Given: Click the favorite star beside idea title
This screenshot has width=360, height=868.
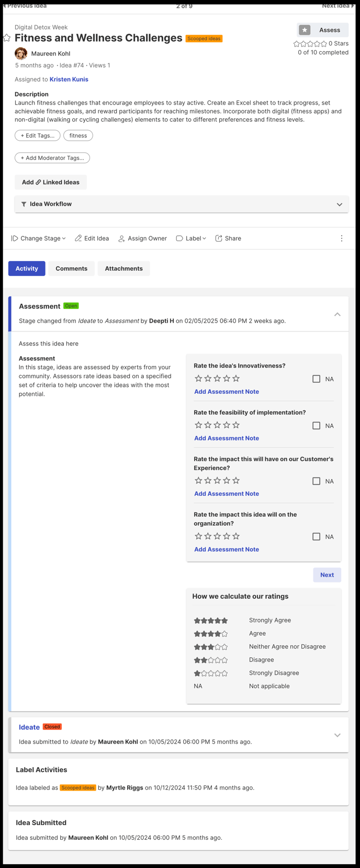Looking at the screenshot, I should tap(7, 38).
